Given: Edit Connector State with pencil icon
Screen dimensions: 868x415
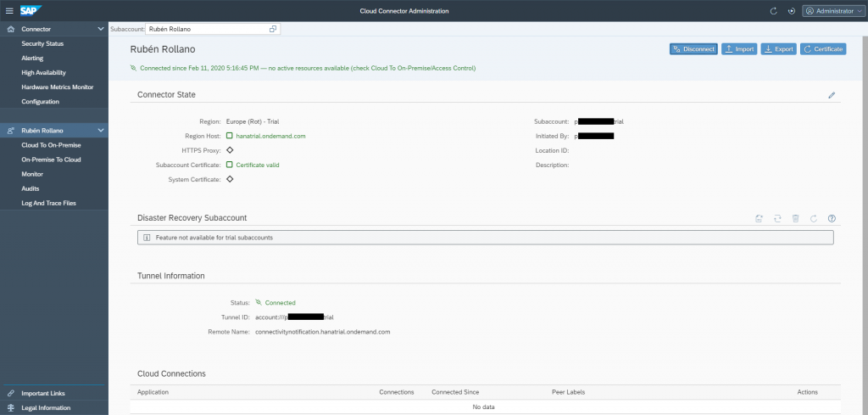Looking at the screenshot, I should (x=832, y=95).
